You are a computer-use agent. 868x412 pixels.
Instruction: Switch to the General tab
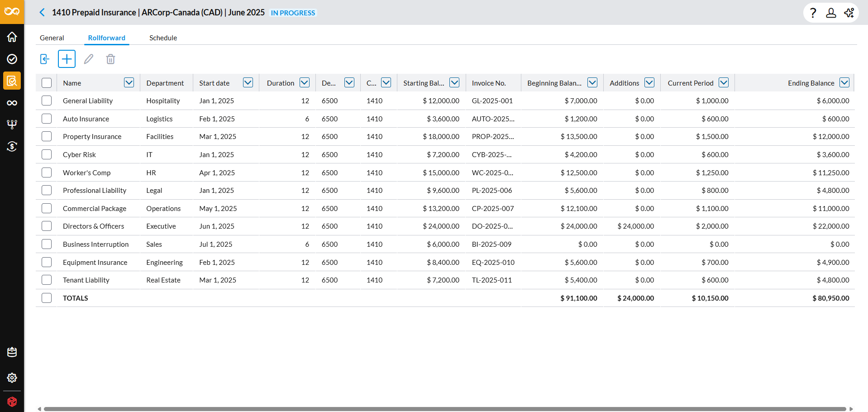(x=52, y=38)
